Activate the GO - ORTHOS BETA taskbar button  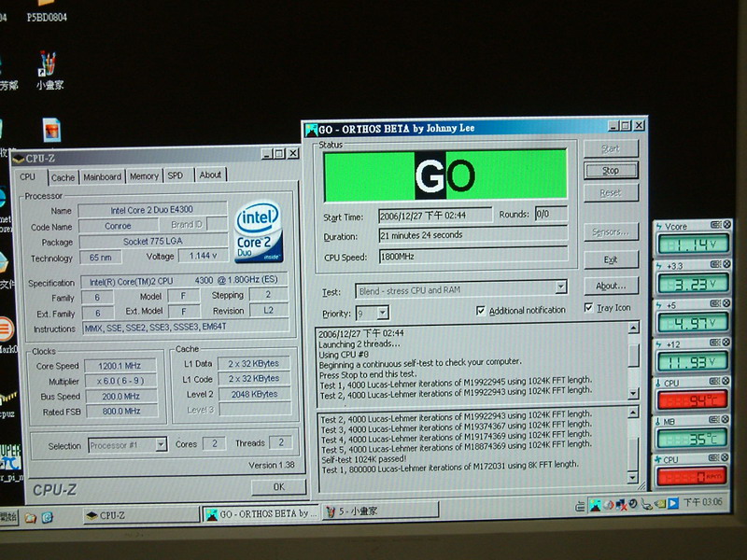(x=261, y=514)
